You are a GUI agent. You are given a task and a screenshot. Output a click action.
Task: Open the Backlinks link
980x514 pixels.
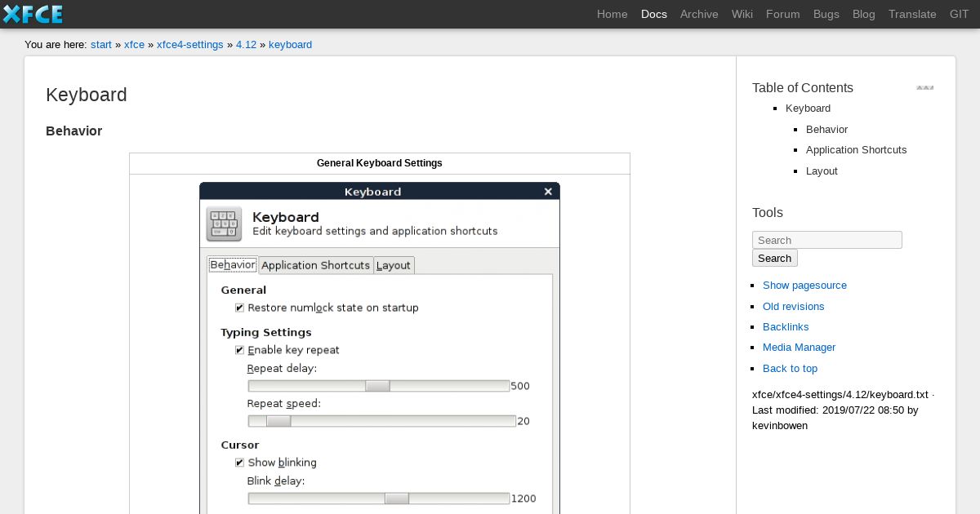tap(786, 327)
